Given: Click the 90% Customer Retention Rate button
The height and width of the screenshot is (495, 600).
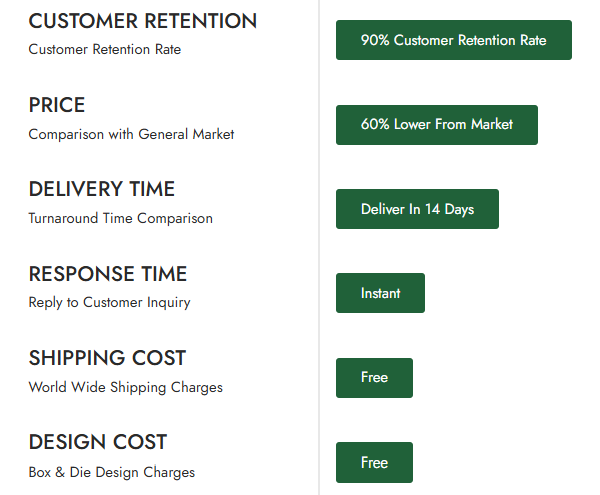Looking at the screenshot, I should coord(453,40).
